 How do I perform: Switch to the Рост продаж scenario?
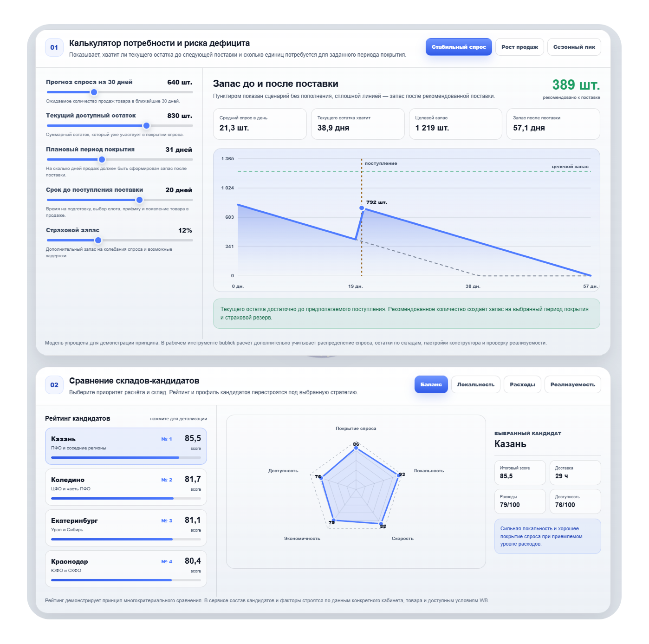click(x=519, y=47)
